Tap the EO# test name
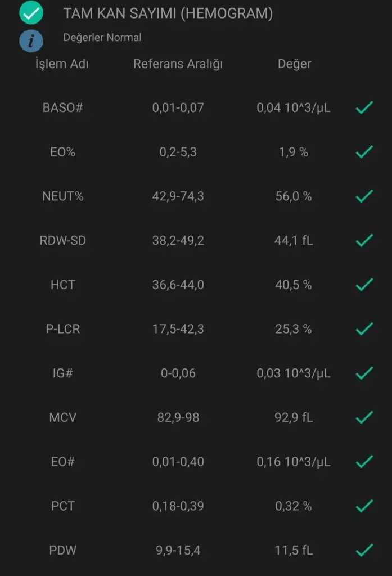 [x=62, y=462]
